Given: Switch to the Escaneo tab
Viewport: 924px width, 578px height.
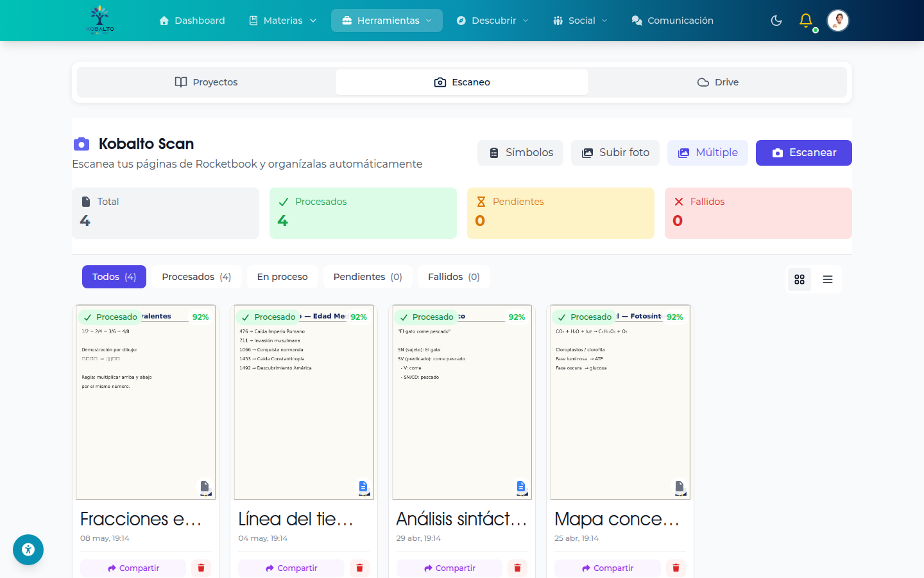Looking at the screenshot, I should tap(462, 82).
